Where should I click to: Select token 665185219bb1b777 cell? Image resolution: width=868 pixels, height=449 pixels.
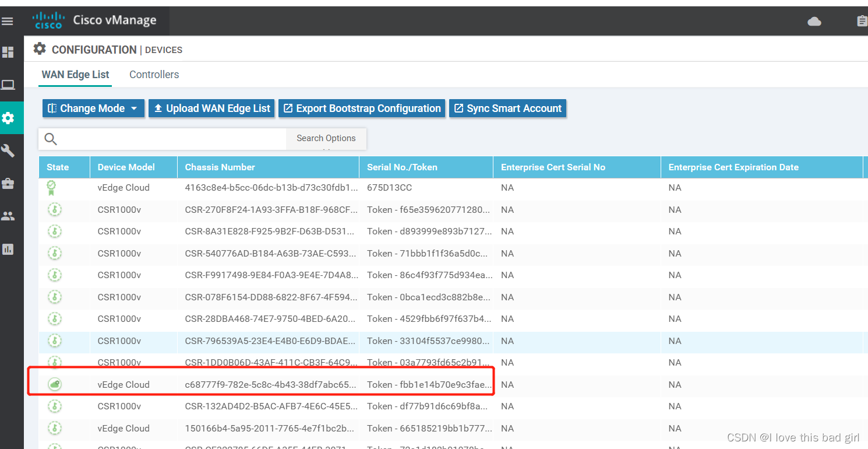(x=426, y=429)
